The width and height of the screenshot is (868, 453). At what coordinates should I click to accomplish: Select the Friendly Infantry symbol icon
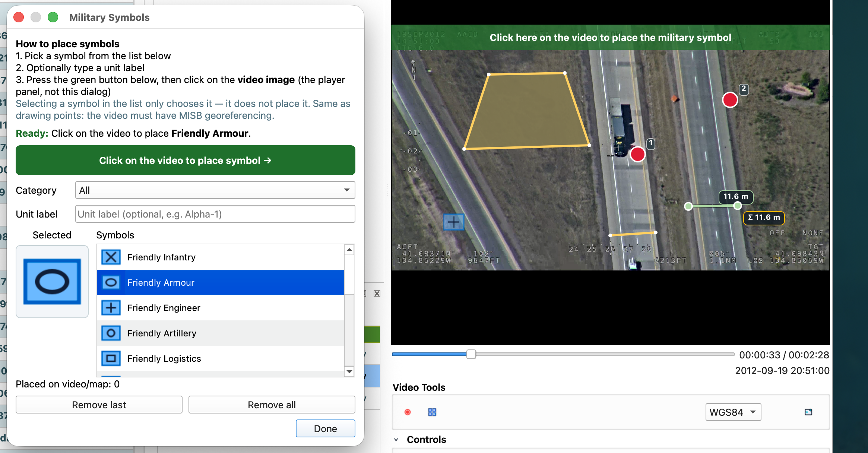[x=111, y=257]
